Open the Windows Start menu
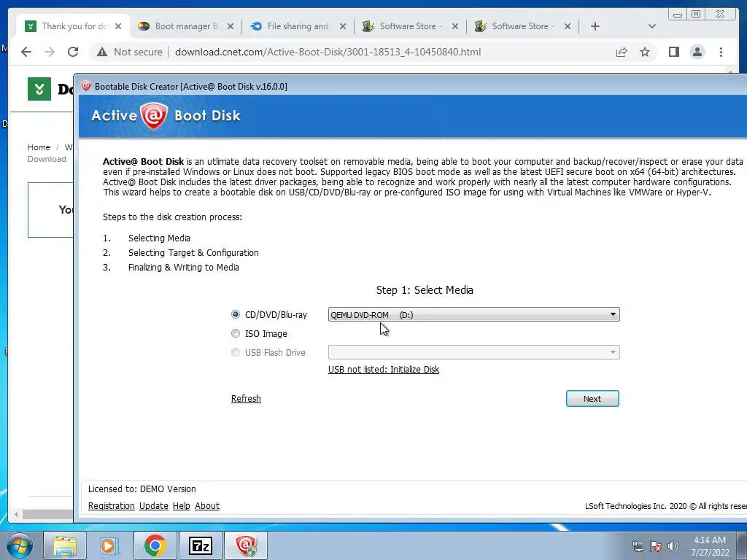Image resolution: width=747 pixels, height=560 pixels. [x=19, y=545]
